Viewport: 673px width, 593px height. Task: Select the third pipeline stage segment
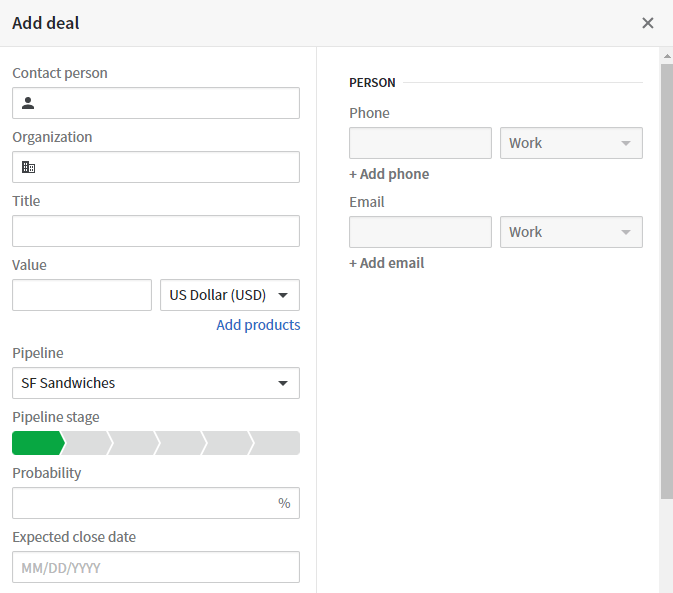(x=135, y=443)
